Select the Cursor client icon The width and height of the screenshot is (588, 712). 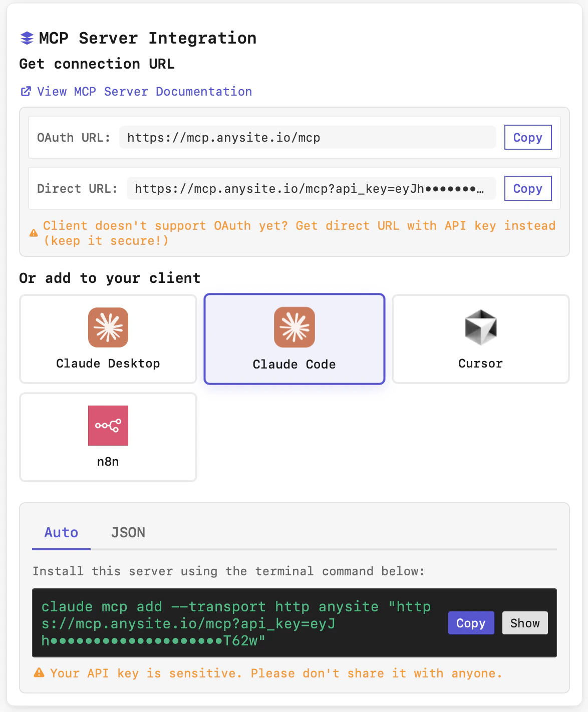(480, 327)
